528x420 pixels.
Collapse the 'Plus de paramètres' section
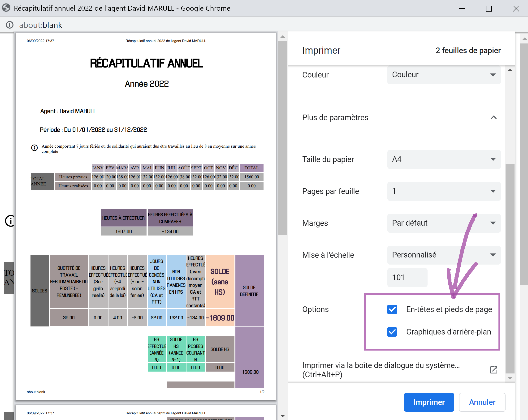(x=493, y=117)
